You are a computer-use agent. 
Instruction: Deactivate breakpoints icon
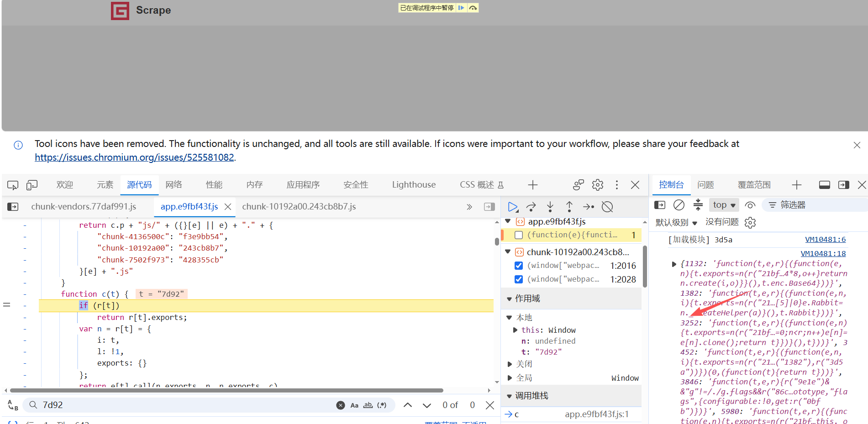point(607,207)
